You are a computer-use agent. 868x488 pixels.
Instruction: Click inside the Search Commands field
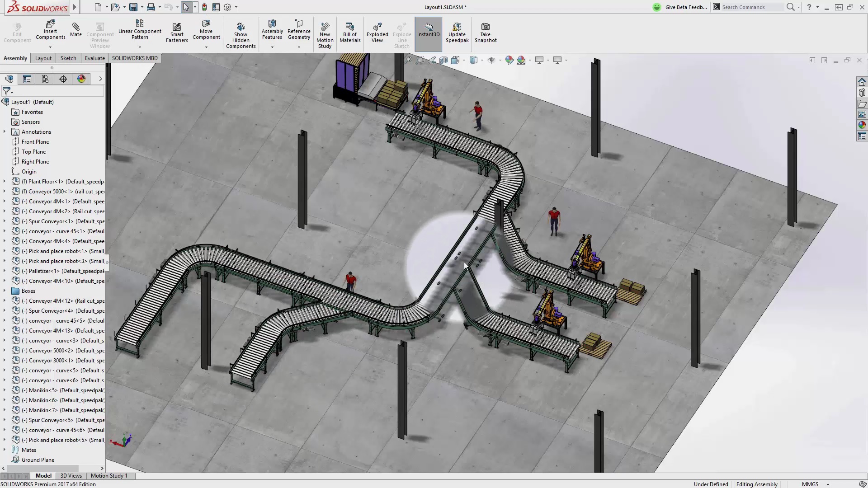[750, 7]
